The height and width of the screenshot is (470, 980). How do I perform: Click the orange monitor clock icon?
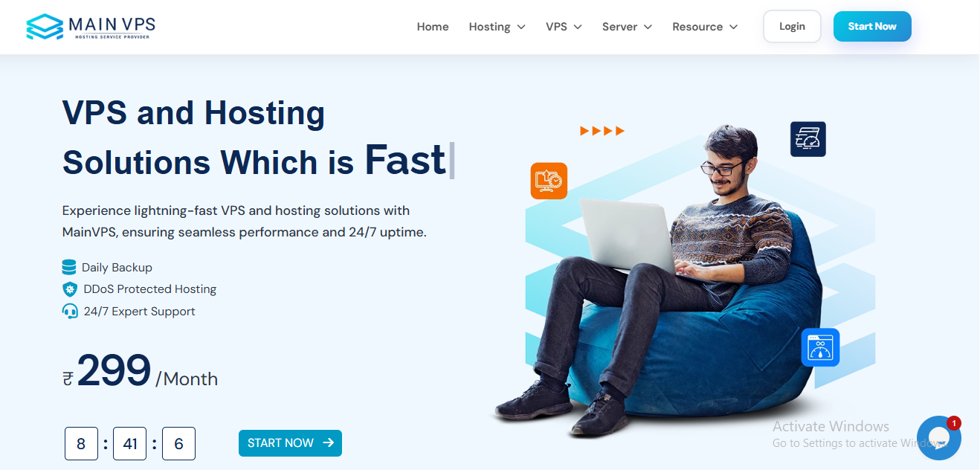(549, 181)
